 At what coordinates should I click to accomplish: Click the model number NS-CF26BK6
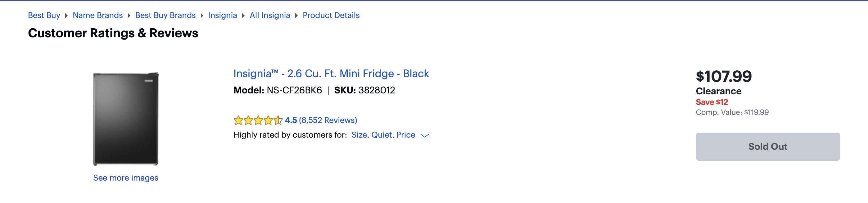tap(294, 90)
